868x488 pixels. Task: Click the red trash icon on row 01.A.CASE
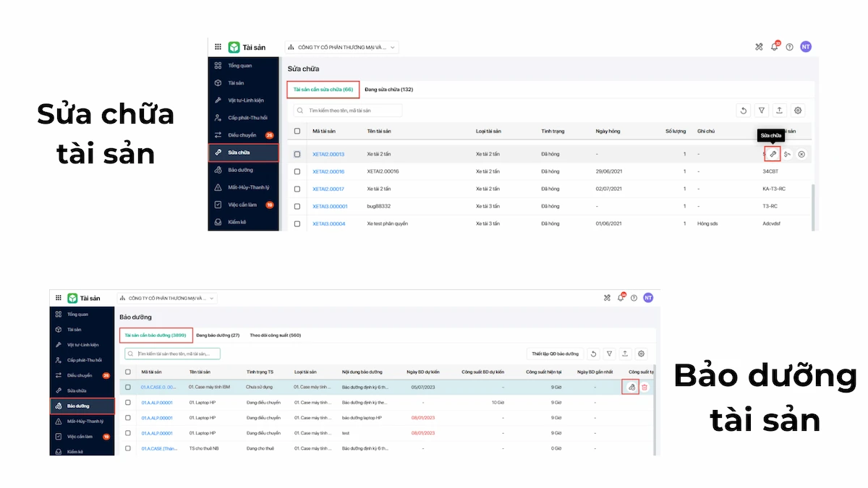[x=644, y=388]
